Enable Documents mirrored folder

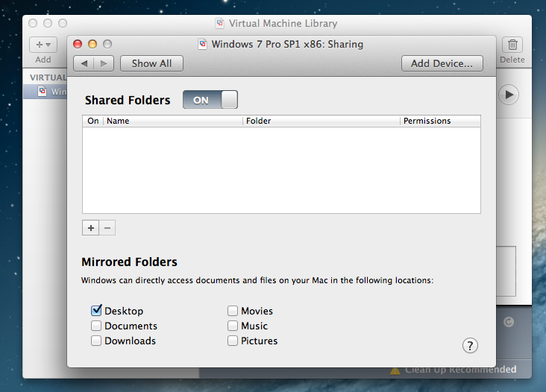96,326
